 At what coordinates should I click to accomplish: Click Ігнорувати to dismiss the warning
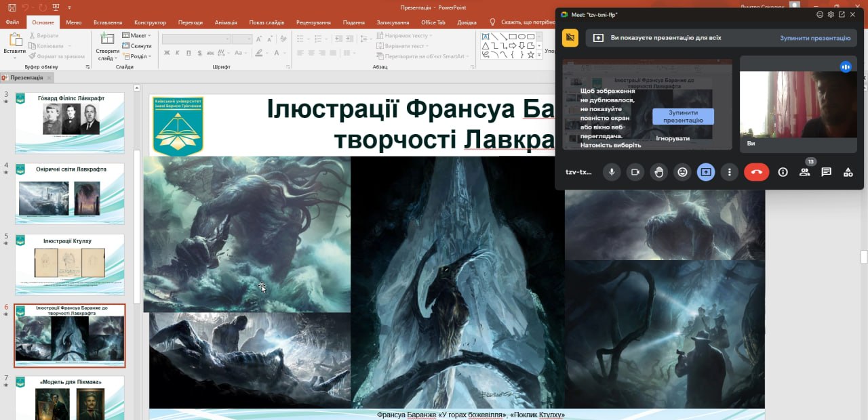click(673, 138)
